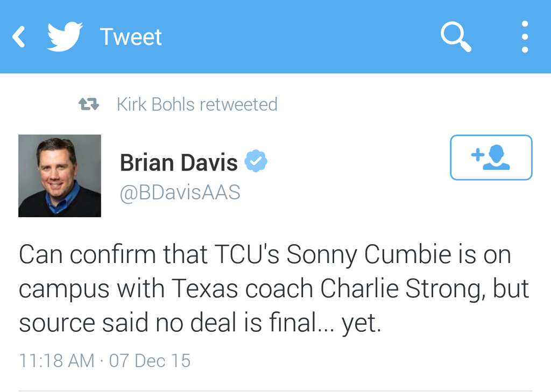Click the "07 Dec 15" date
The width and height of the screenshot is (551, 392).
[150, 360]
